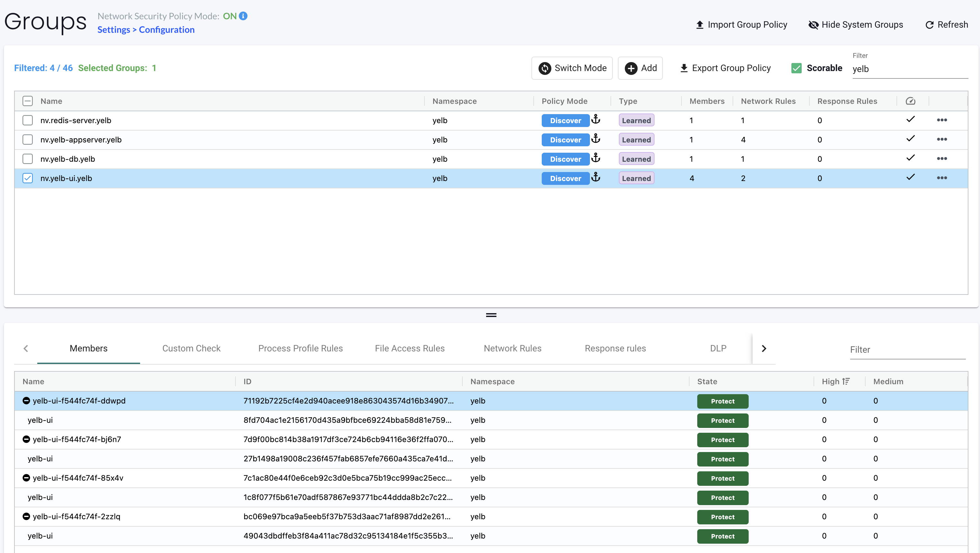Click anchor icon in nv.yelb-appserver.yelb row

(596, 139)
